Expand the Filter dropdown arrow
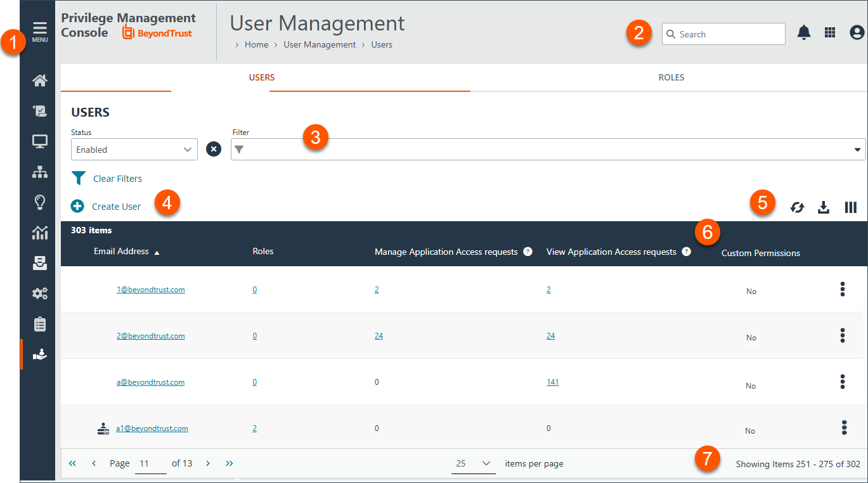This screenshot has width=868, height=483. [x=858, y=150]
